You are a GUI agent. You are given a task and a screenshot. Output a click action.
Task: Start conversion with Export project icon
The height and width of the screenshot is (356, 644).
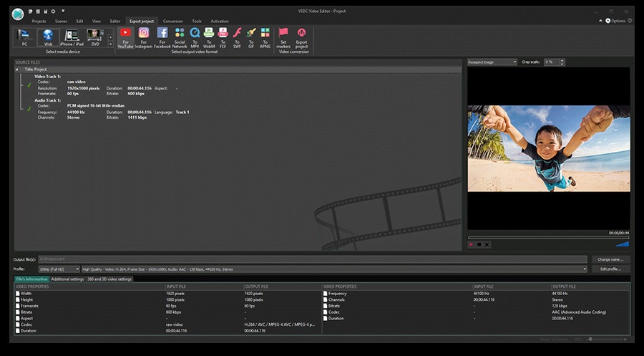click(301, 37)
